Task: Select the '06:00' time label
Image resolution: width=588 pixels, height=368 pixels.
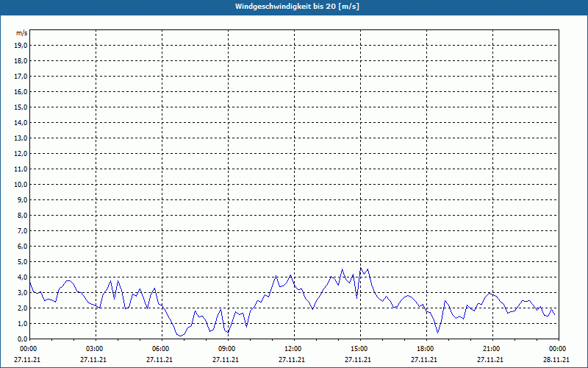Action: (x=162, y=349)
